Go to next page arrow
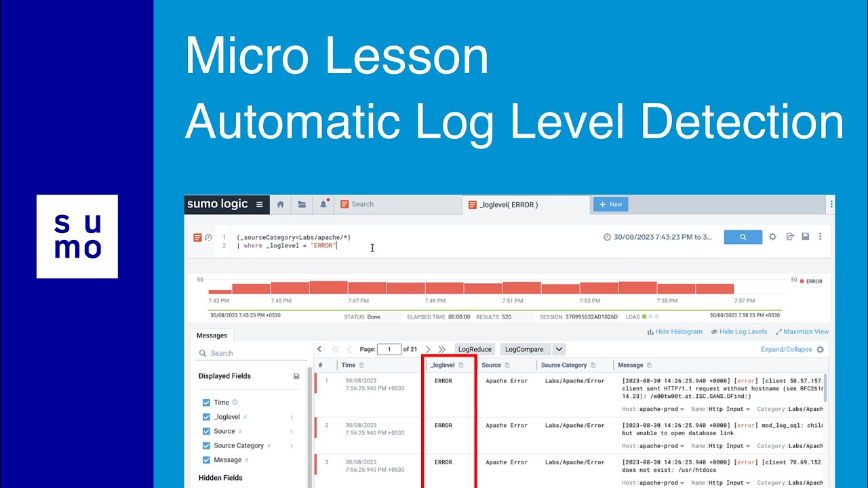This screenshot has height=488, width=868. 427,349
